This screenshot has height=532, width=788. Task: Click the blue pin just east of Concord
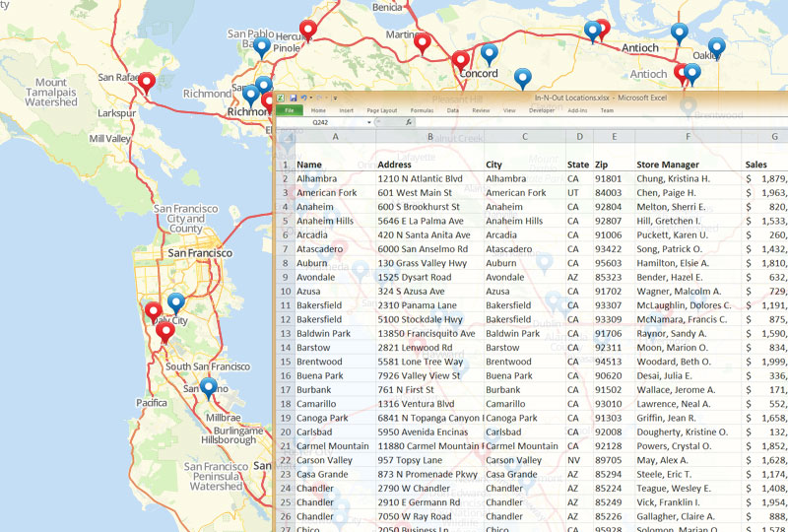point(490,53)
